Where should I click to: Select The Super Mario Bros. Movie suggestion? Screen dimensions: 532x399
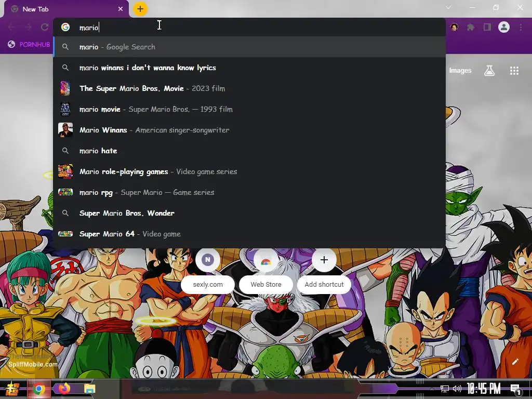point(249,88)
